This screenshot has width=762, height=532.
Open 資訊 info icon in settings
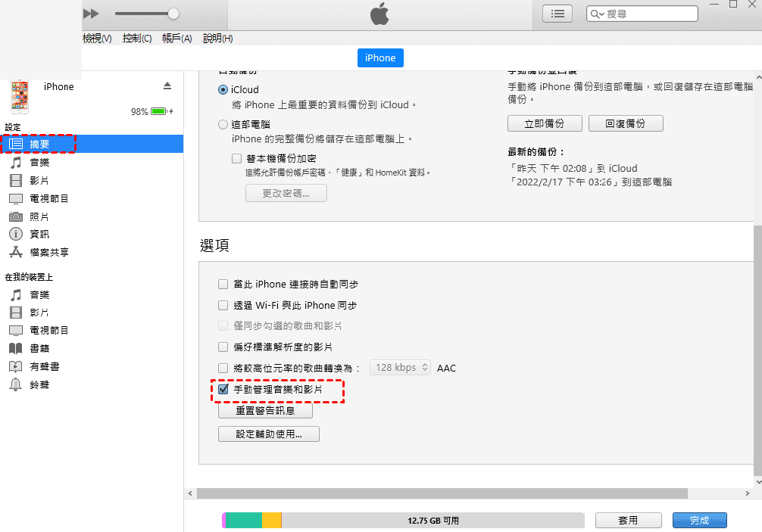coord(16,235)
